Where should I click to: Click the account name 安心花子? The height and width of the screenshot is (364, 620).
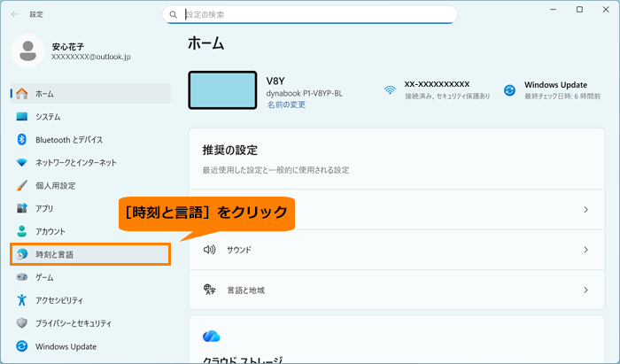click(68, 47)
